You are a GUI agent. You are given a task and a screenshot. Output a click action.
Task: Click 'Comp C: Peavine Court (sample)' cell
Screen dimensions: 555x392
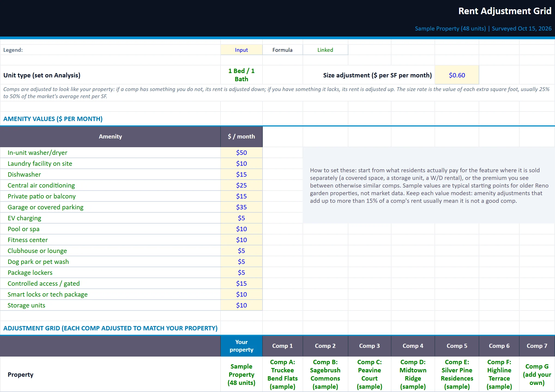[x=369, y=374]
